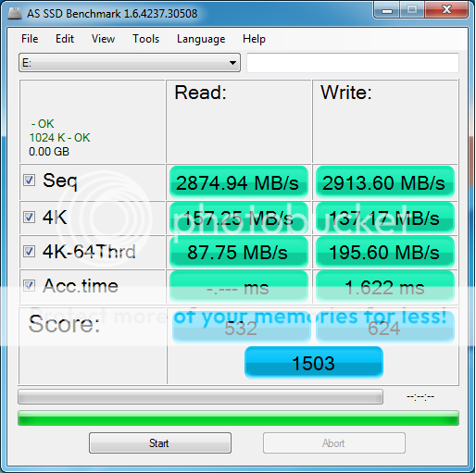Toggle the Seq test checkbox
Viewport: 476px width, 473px height.
pyautogui.click(x=29, y=180)
